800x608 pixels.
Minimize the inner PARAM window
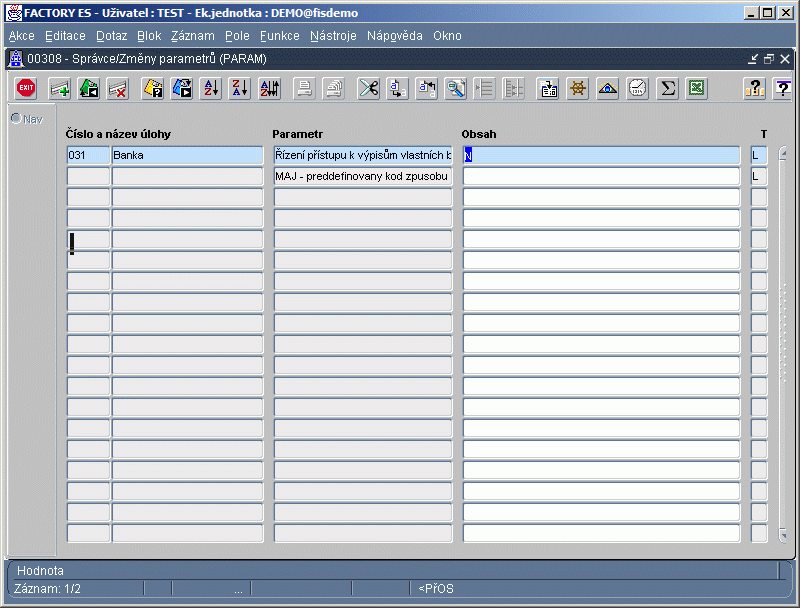[753, 59]
